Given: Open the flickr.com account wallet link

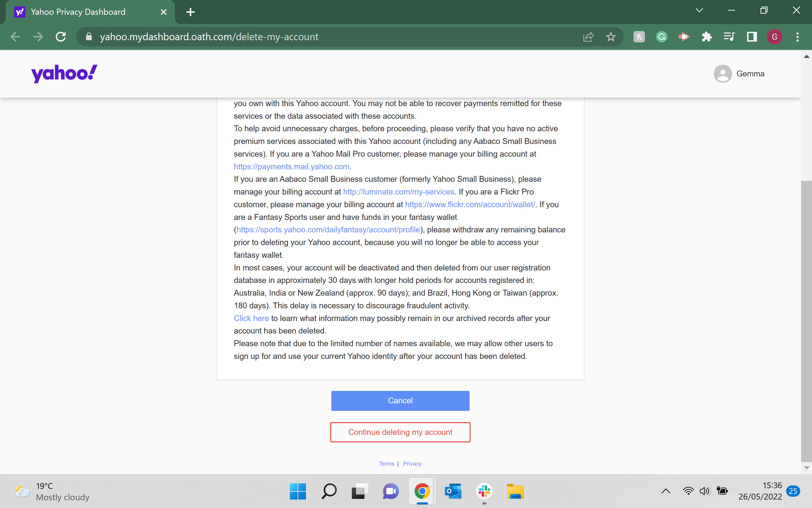Looking at the screenshot, I should 470,205.
